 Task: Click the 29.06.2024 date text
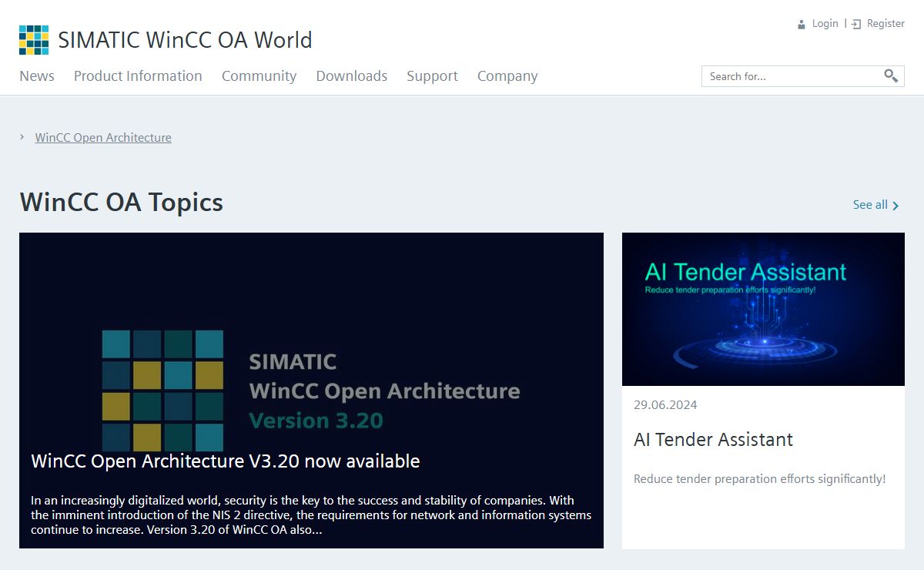tap(665, 405)
